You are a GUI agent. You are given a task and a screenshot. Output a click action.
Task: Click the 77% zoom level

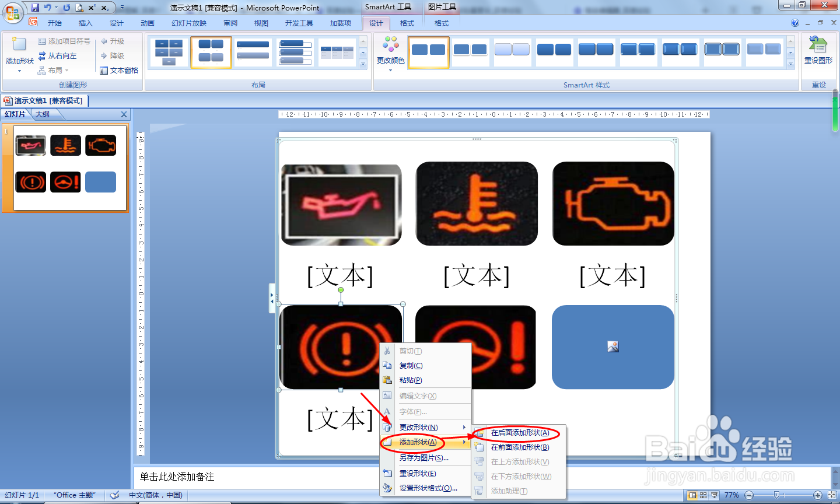click(731, 495)
